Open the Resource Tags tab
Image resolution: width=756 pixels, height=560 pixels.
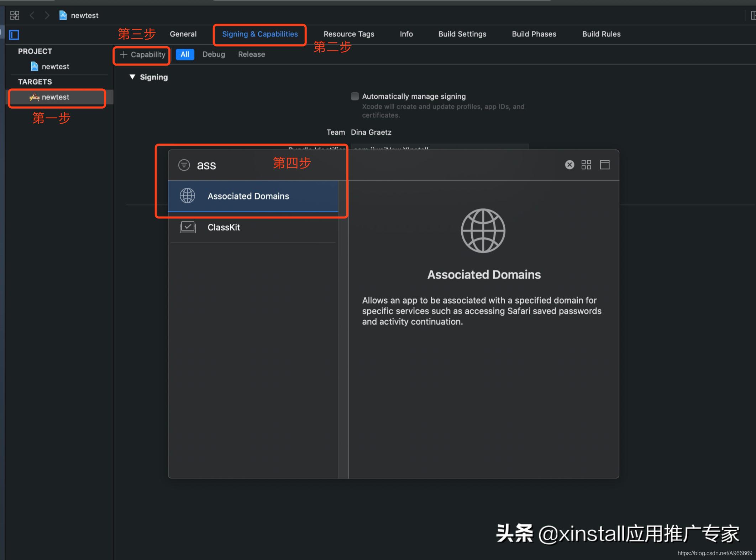click(349, 34)
